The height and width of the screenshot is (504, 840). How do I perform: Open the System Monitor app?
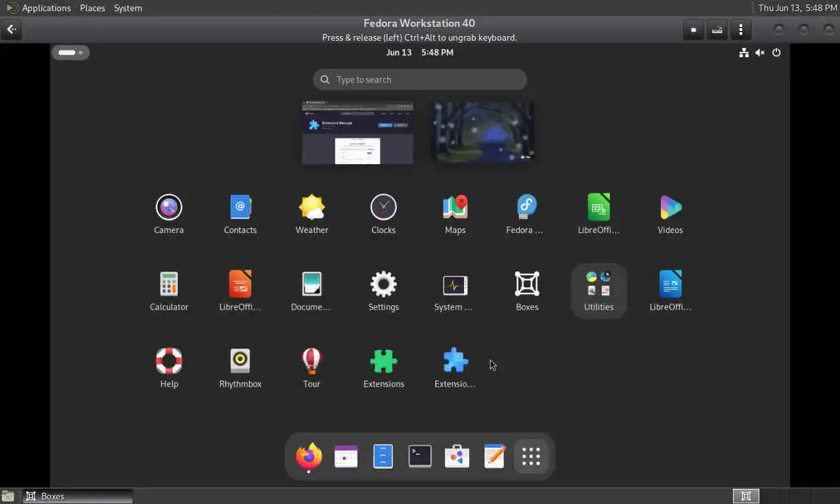[x=455, y=291]
